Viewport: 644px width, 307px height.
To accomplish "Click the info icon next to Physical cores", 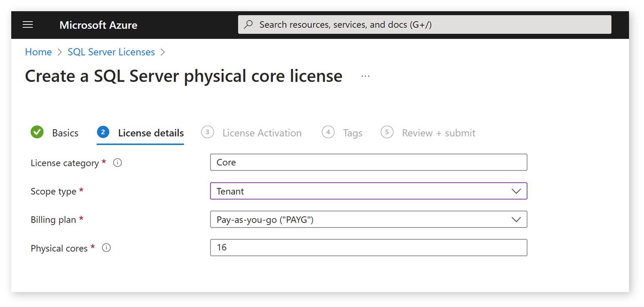I will 106,248.
